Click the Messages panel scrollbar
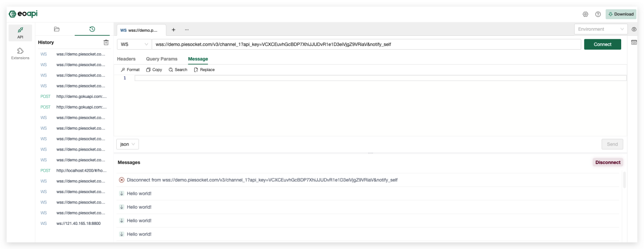 (624, 179)
